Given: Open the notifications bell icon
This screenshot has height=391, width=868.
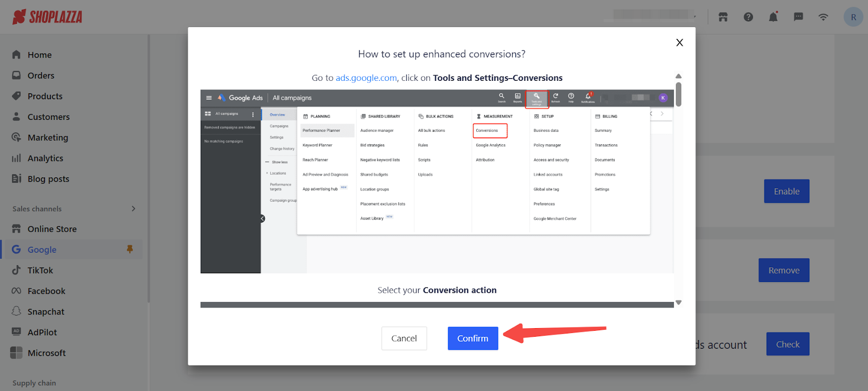Looking at the screenshot, I should tap(773, 17).
